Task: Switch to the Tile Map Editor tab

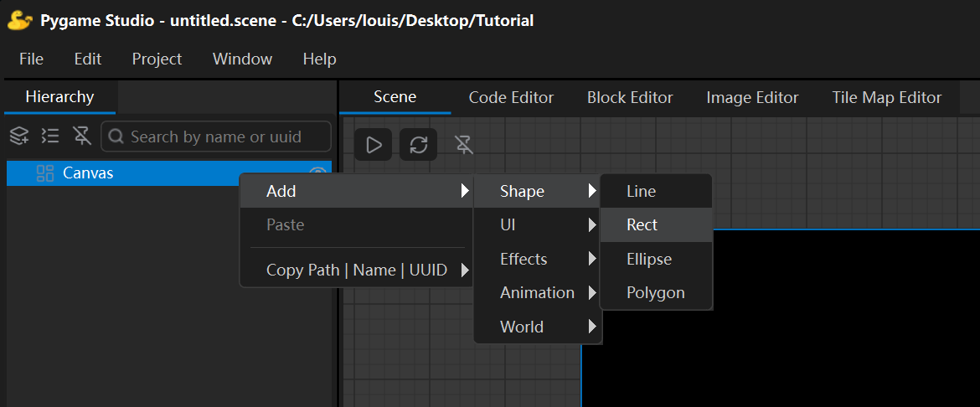Action: tap(887, 97)
